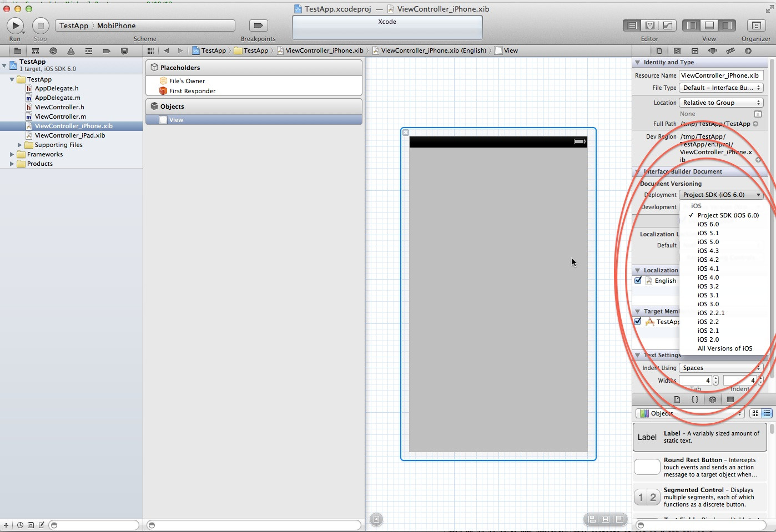The height and width of the screenshot is (532, 776).
Task: Open the Object library cube icon
Action: (713, 399)
